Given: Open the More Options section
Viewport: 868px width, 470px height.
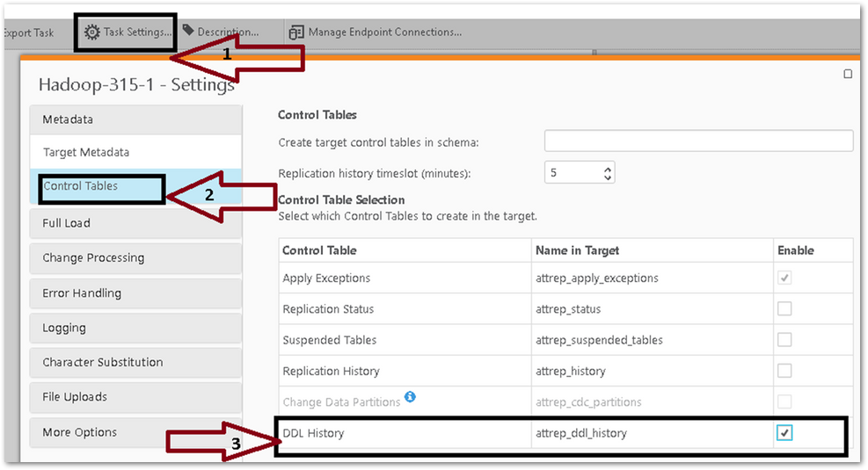Looking at the screenshot, I should [135, 432].
